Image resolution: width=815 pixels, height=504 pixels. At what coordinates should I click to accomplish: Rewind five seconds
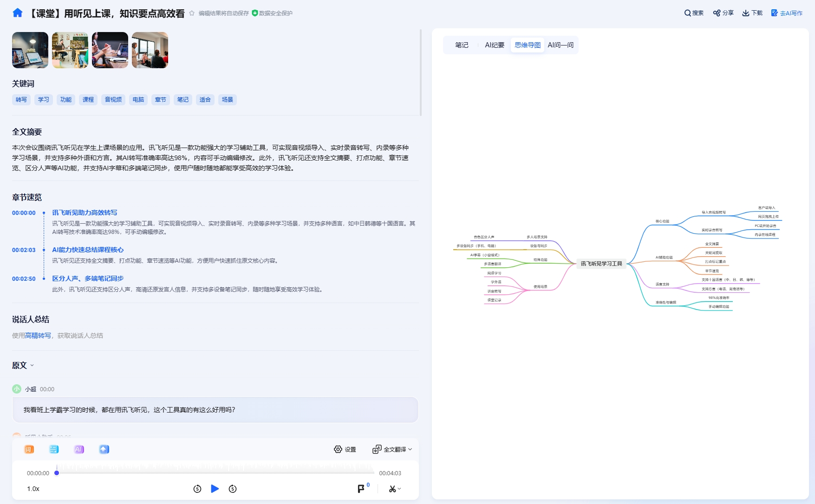click(197, 489)
